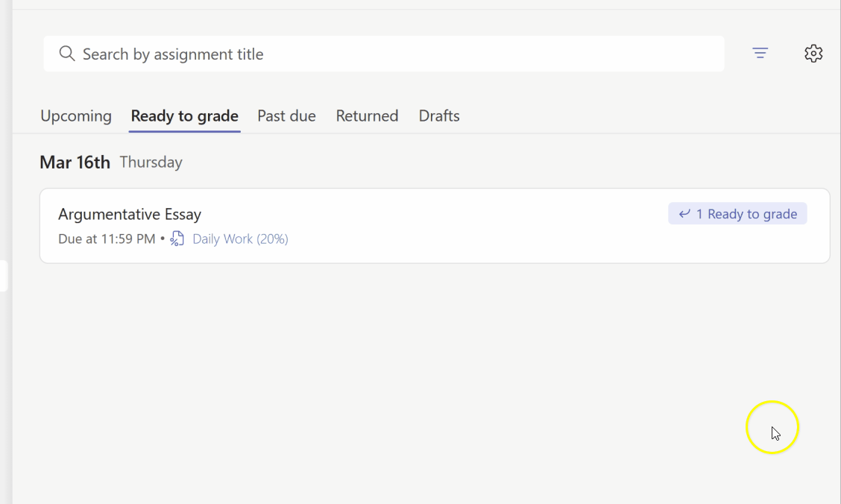
Task: Open the filter icon near the top right
Action: click(x=760, y=53)
